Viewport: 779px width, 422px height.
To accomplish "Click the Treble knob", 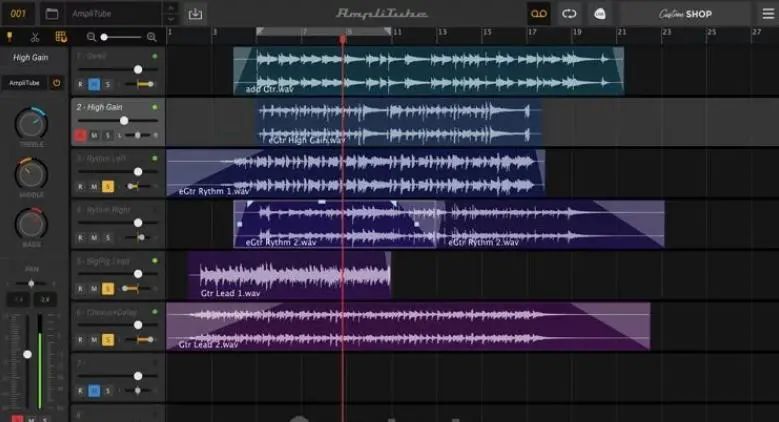I will pos(31,123).
